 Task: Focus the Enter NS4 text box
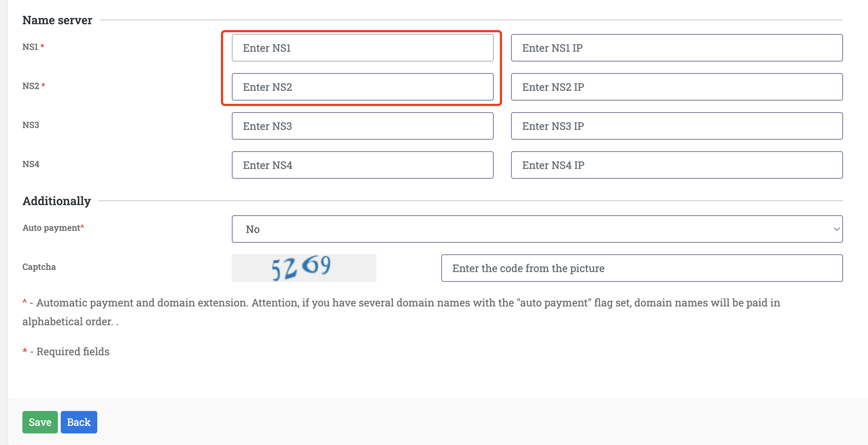tap(362, 165)
